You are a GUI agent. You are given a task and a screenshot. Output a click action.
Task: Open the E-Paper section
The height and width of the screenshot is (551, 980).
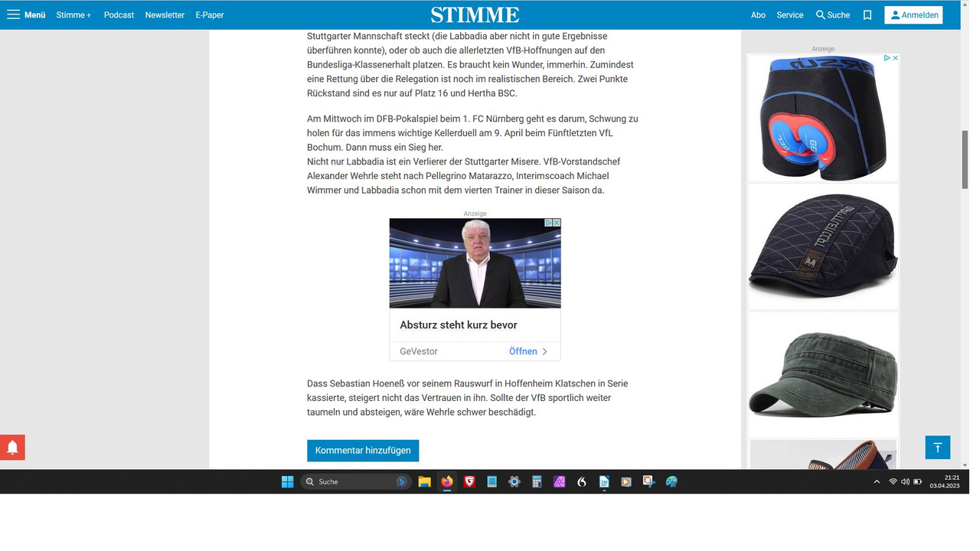pos(210,15)
